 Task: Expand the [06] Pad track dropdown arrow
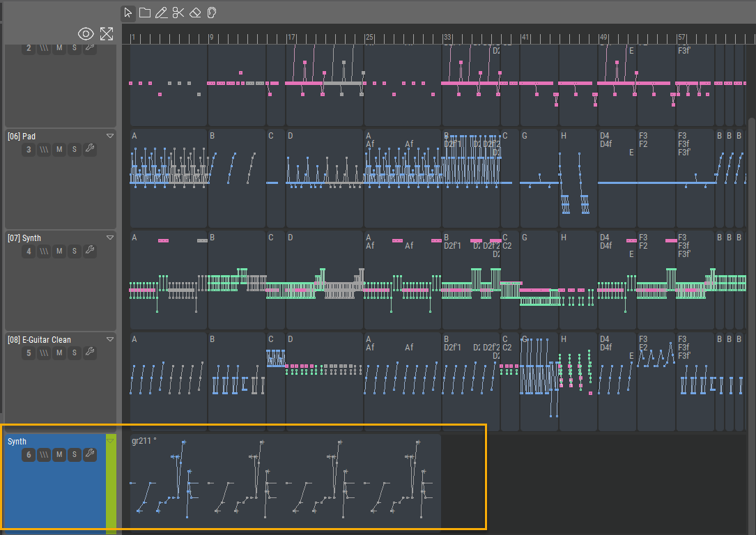click(x=109, y=137)
